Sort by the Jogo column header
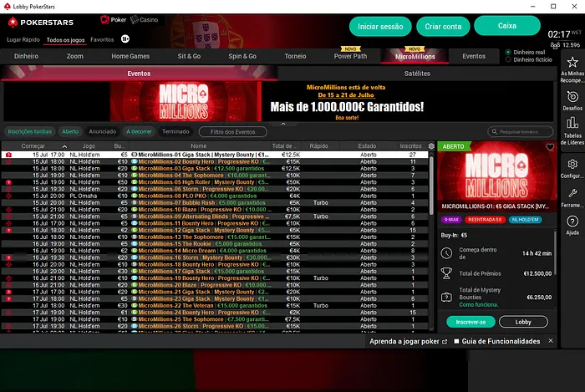The height and width of the screenshot is (392, 585). (x=89, y=146)
